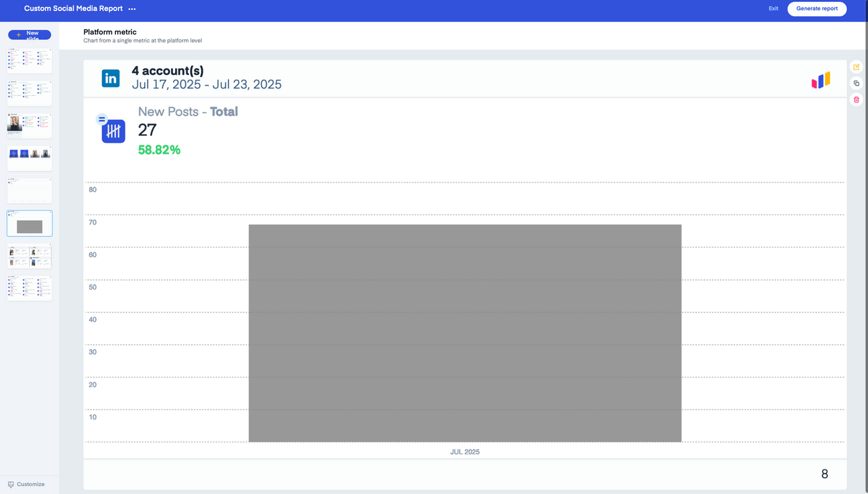Open the thumbnail with the empty line chart
The width and height of the screenshot is (868, 494).
29,191
